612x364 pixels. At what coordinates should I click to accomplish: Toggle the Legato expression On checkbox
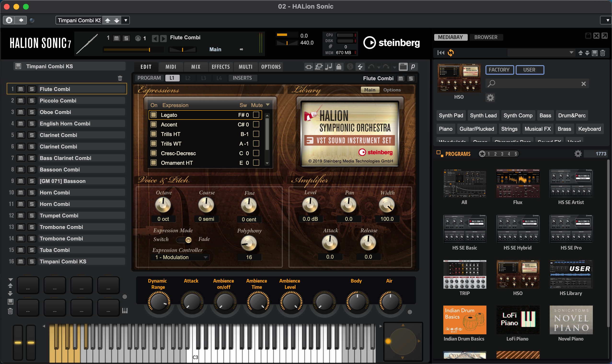154,115
